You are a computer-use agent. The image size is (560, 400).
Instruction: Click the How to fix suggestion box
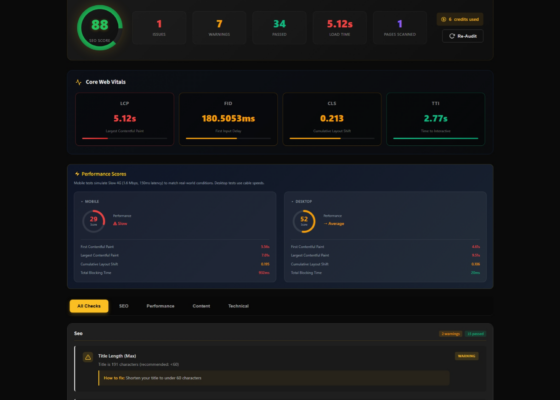point(274,378)
